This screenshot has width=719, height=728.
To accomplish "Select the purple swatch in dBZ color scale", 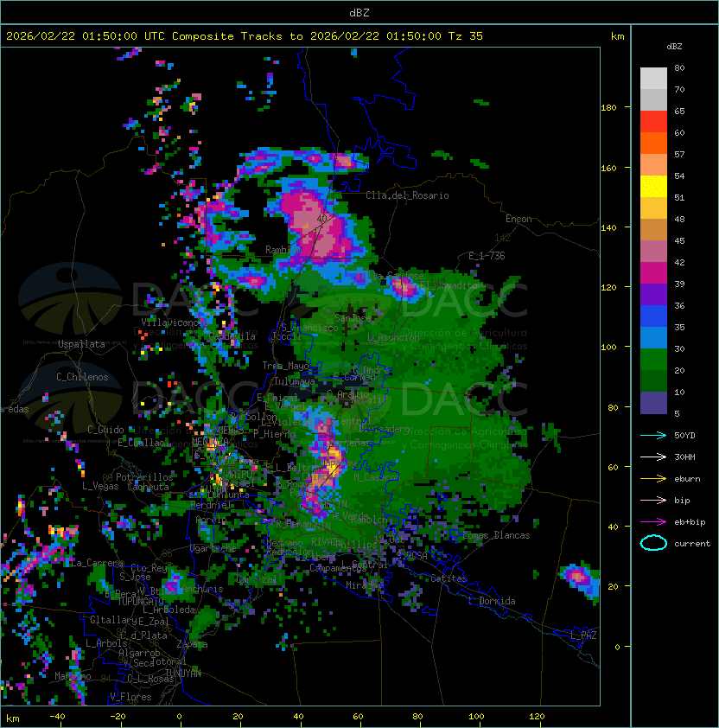I will click(653, 294).
